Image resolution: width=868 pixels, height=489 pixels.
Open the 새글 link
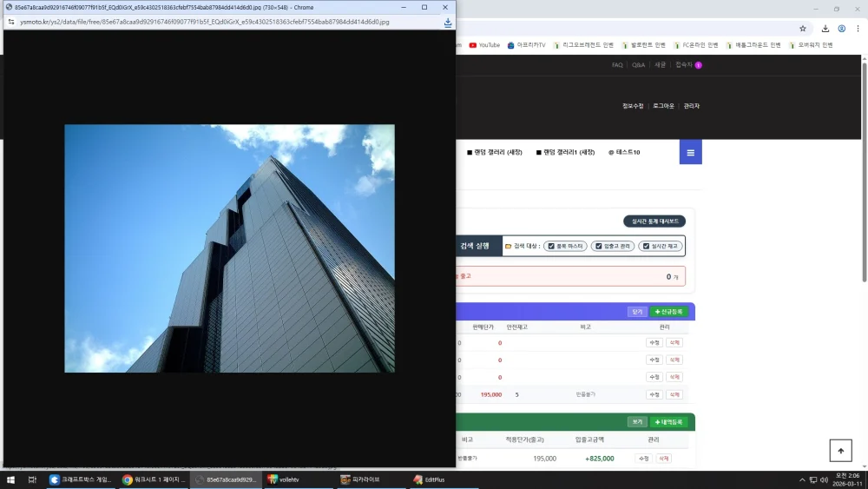660,65
